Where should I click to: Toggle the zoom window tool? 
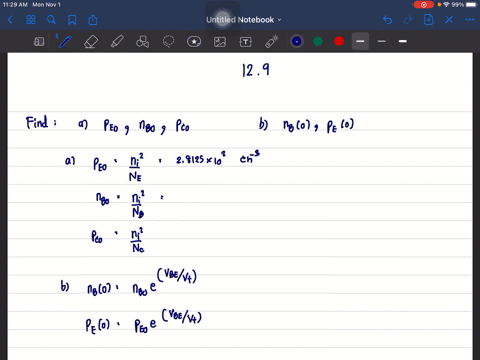pos(39,42)
